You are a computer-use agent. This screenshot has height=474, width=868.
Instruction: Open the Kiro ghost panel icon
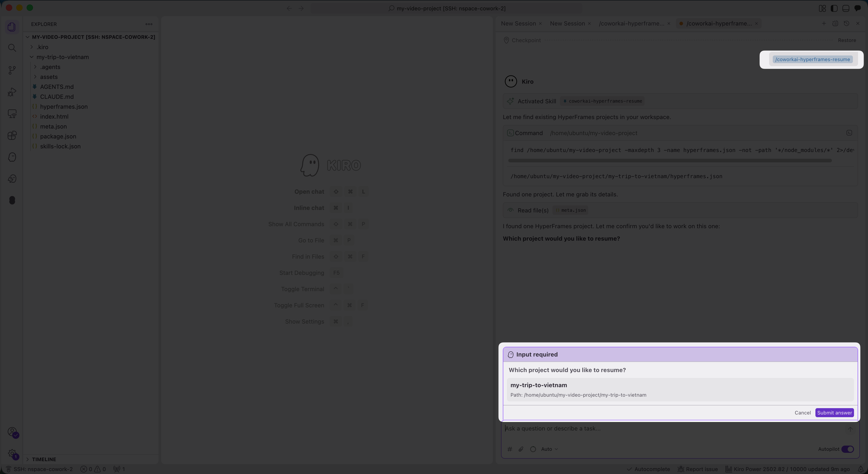pyautogui.click(x=12, y=157)
